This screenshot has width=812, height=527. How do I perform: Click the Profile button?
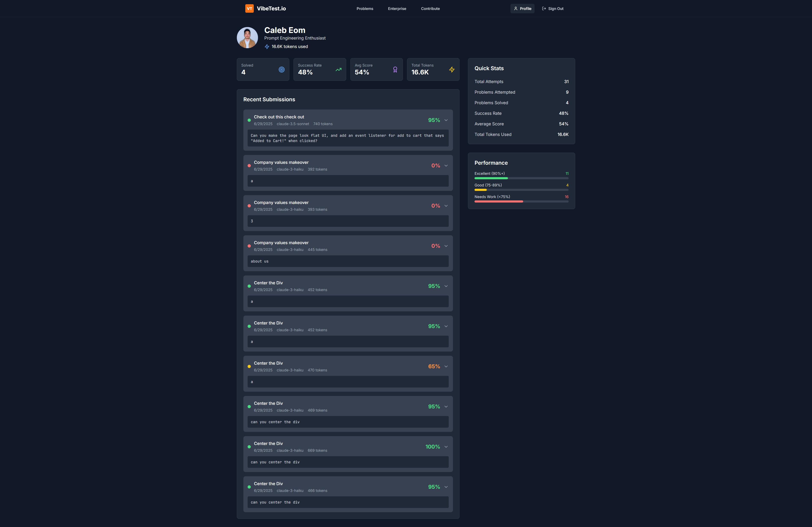(x=522, y=8)
